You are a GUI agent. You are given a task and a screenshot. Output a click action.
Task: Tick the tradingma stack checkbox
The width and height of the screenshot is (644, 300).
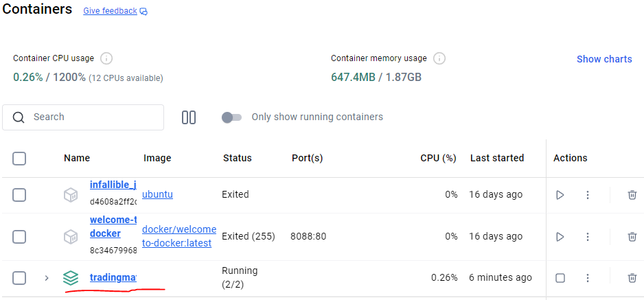19,278
